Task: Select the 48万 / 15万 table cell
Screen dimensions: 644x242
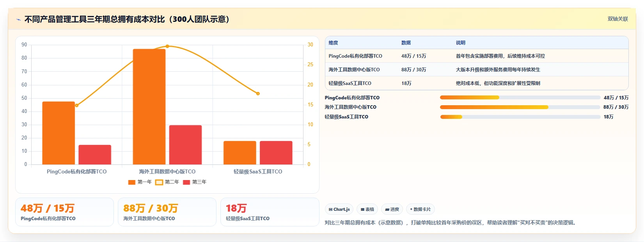Action: [x=413, y=56]
